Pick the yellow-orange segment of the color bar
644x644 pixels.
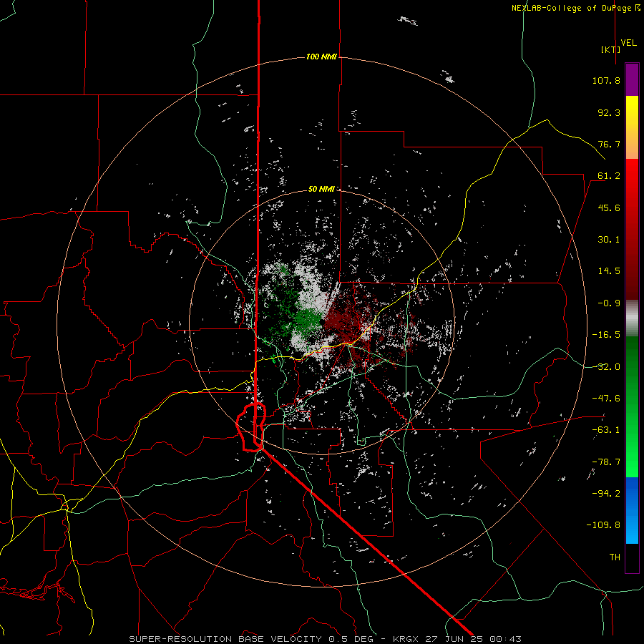[x=632, y=127]
